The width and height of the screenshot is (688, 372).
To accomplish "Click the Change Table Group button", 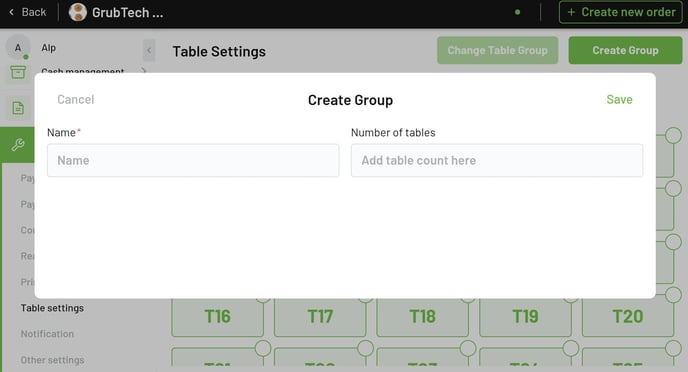I will coord(497,50).
